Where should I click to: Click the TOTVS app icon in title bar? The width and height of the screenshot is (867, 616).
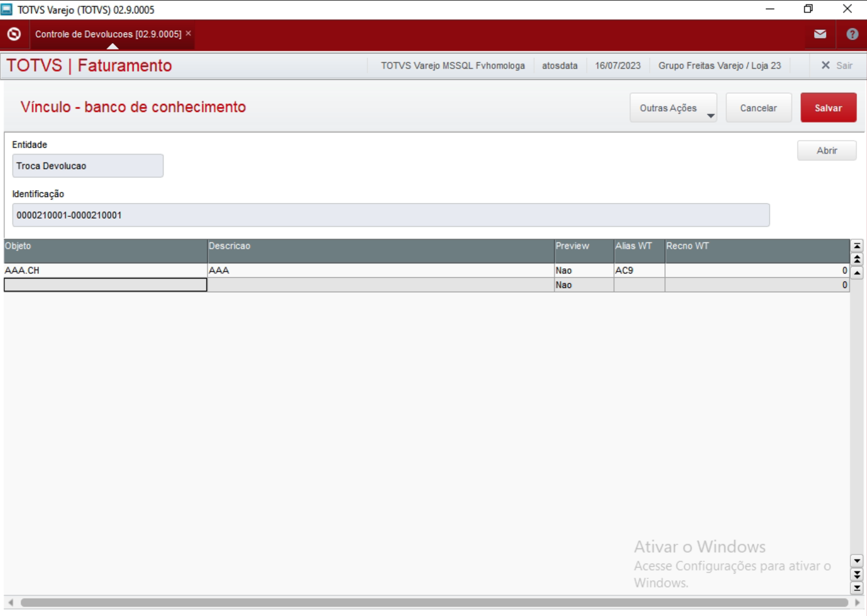[7, 9]
